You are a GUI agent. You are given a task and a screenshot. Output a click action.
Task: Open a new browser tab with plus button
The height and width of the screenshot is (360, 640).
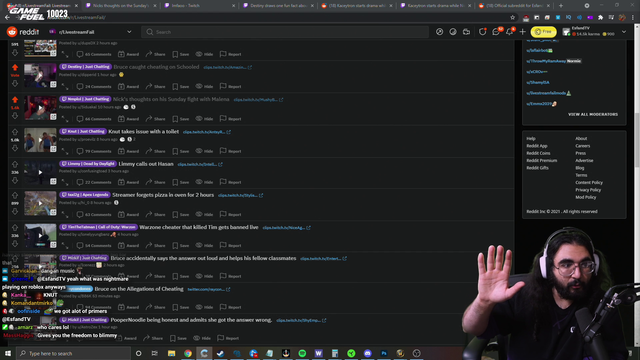[561, 6]
